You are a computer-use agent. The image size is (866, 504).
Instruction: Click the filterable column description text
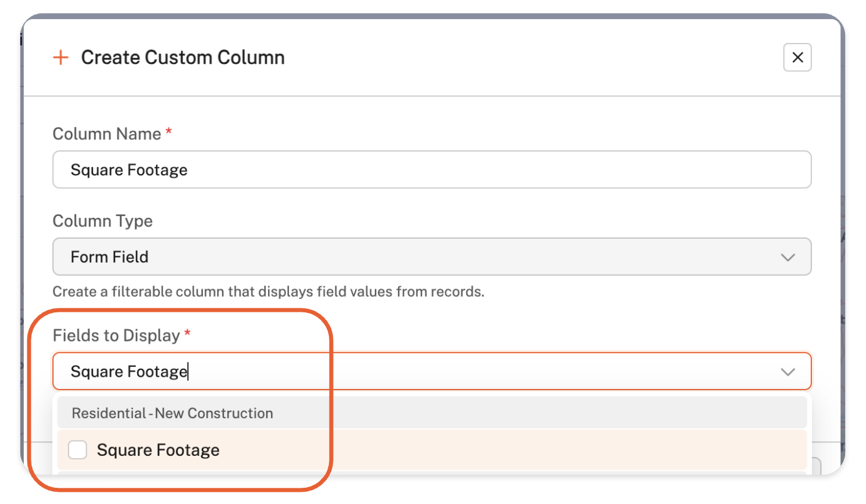pyautogui.click(x=268, y=291)
